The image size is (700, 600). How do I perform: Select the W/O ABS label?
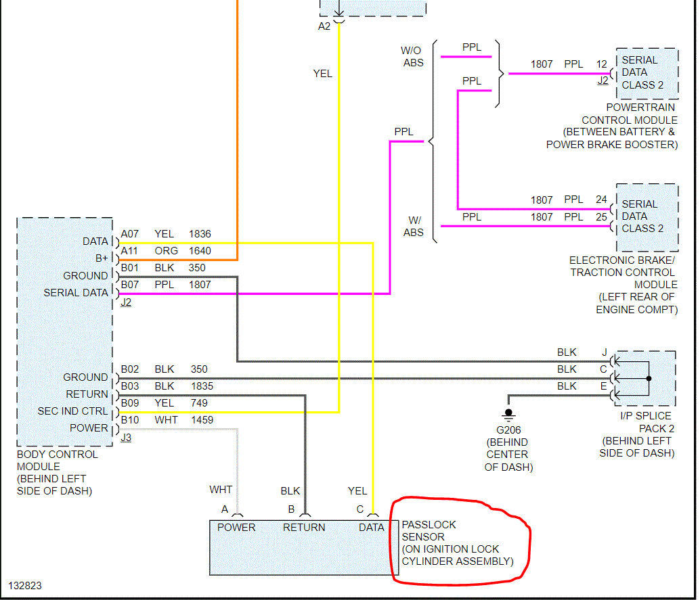[x=411, y=57]
